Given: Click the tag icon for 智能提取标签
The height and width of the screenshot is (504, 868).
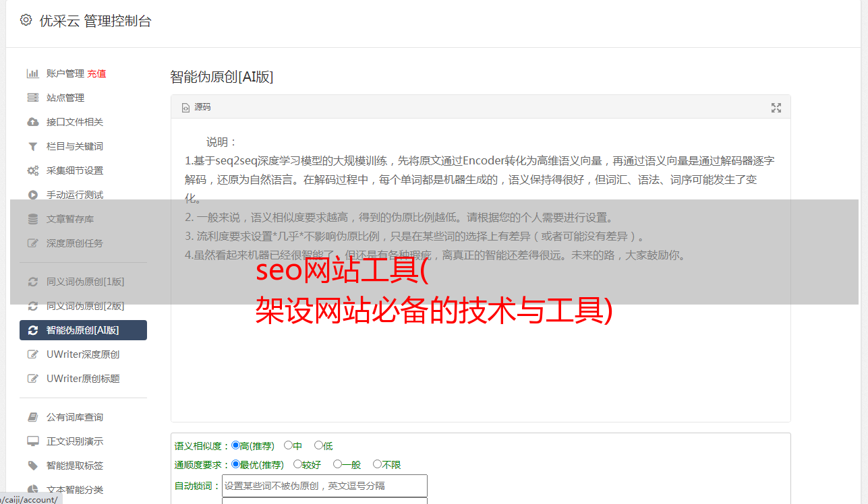Looking at the screenshot, I should [x=32, y=466].
